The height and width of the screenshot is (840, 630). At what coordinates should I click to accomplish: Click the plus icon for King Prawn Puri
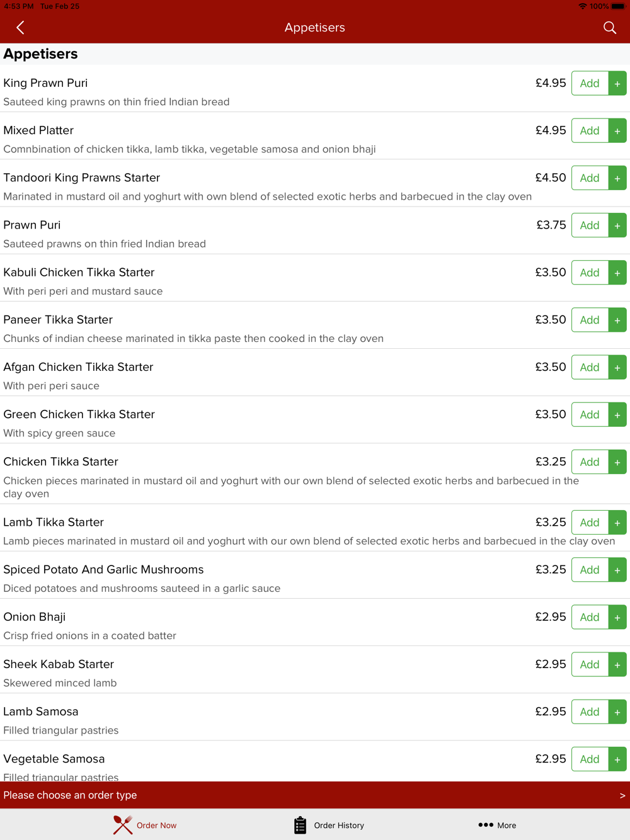(617, 83)
